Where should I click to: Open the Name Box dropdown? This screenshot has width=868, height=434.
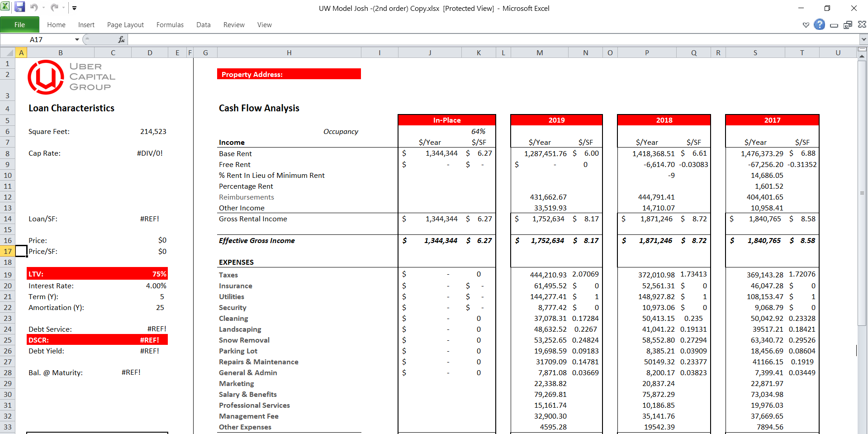click(76, 39)
